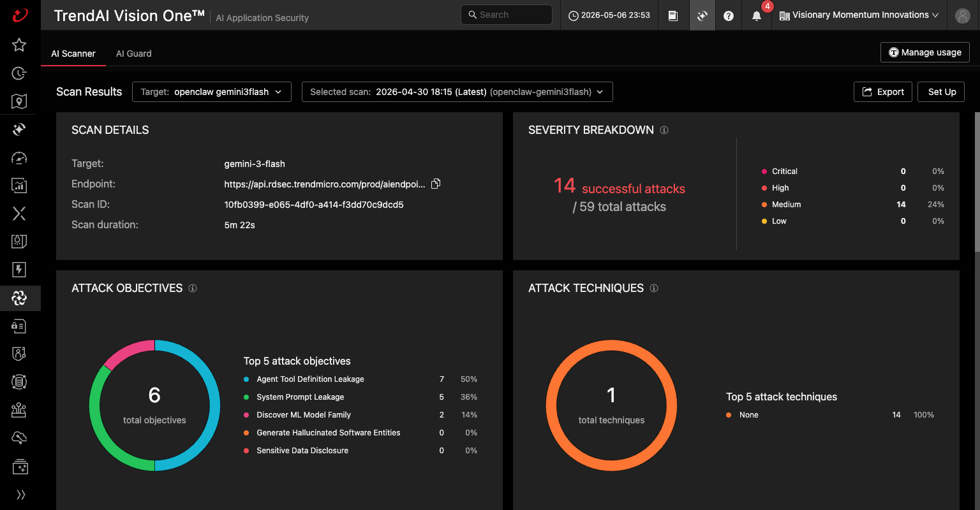Click the 'Top 5 attack techniques' heading

pos(782,397)
